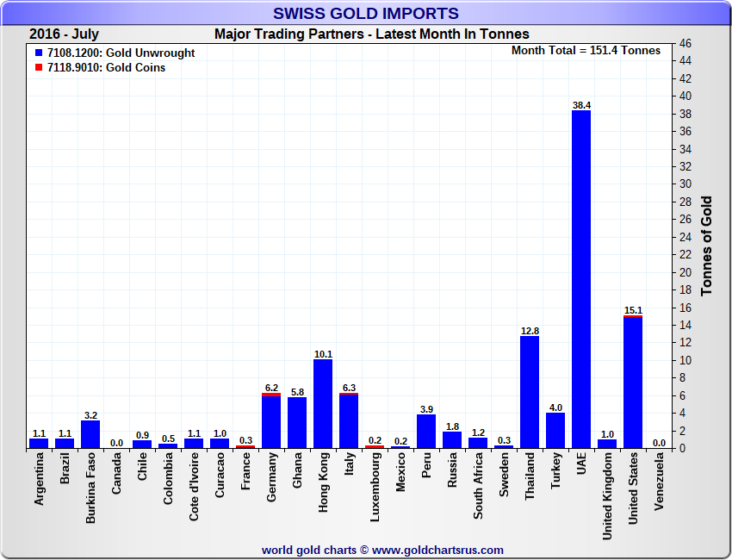Viewport: 732px width, 560px height.
Task: Click the 15.1 value label above United States
Action: (633, 310)
